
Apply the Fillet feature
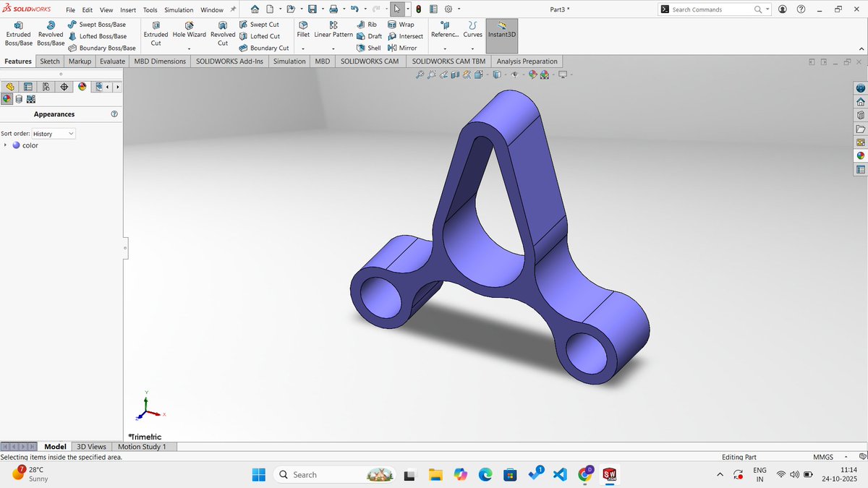(303, 30)
